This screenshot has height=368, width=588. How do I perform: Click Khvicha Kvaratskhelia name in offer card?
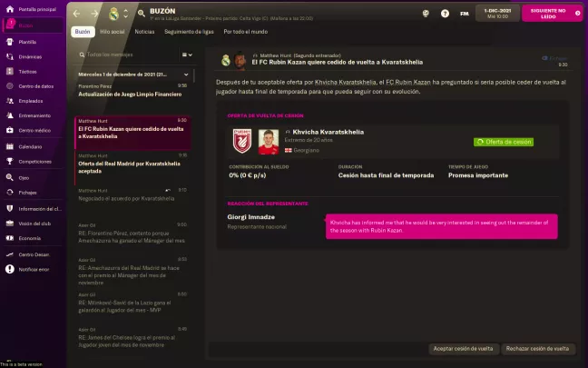coord(328,132)
